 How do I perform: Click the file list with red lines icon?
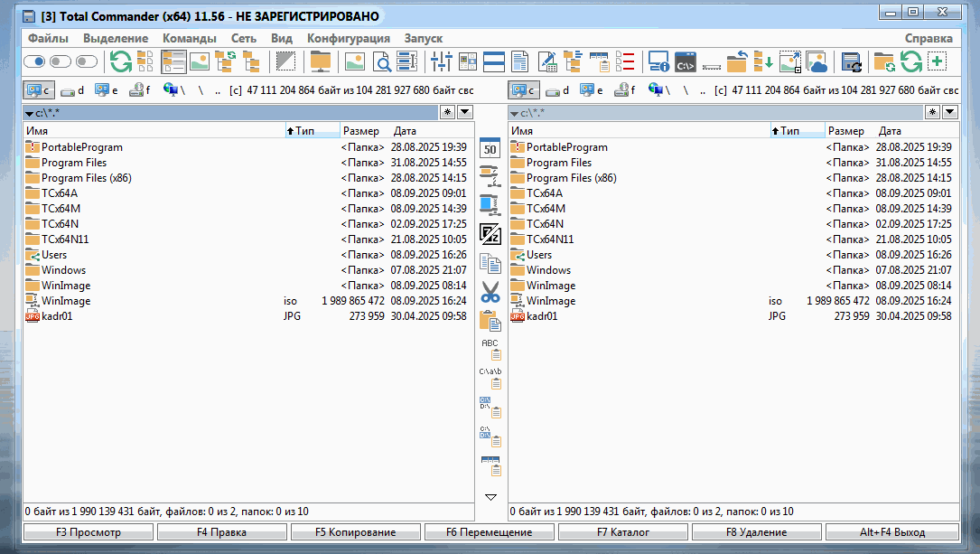pos(625,61)
